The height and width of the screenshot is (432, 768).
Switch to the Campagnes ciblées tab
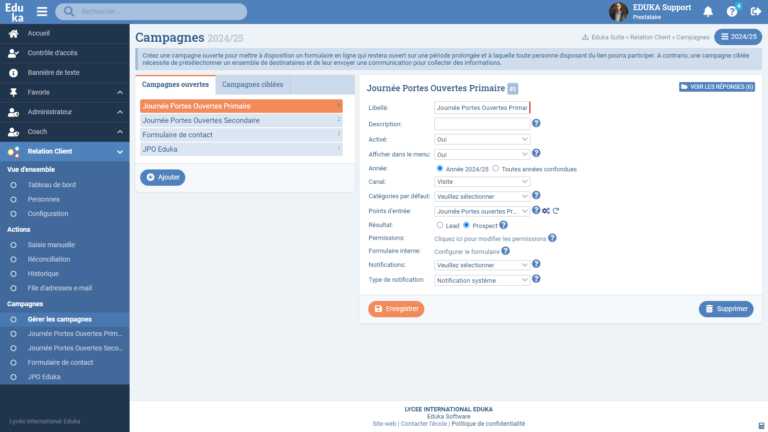(251, 85)
